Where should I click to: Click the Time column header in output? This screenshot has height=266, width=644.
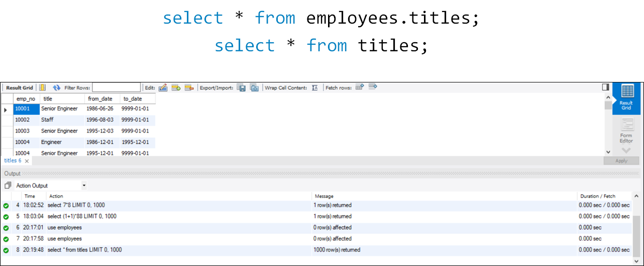pos(30,196)
